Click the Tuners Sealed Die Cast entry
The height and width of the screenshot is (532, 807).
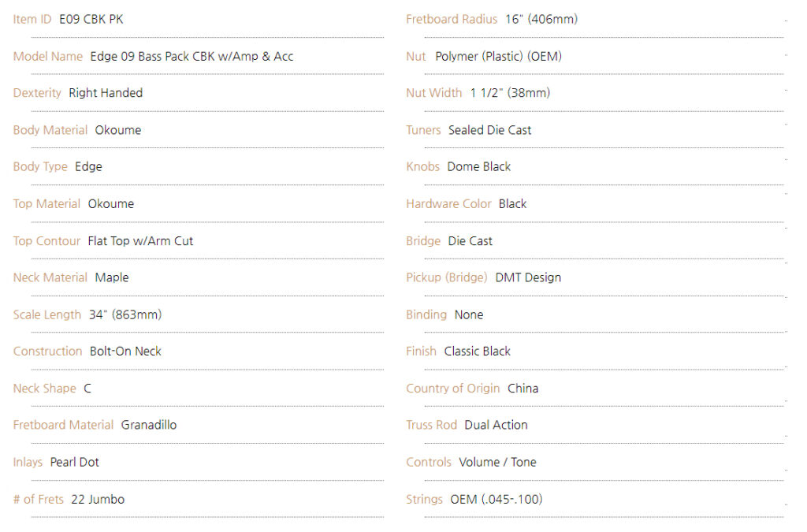(x=468, y=130)
